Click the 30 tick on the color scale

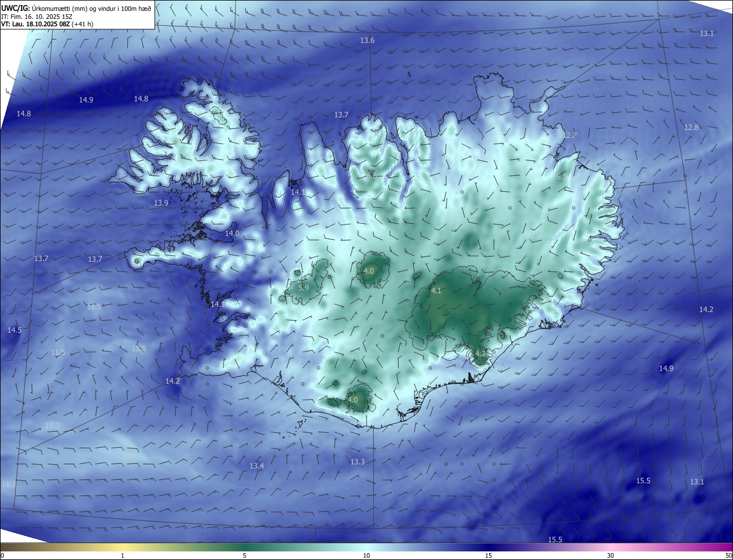pos(610,555)
